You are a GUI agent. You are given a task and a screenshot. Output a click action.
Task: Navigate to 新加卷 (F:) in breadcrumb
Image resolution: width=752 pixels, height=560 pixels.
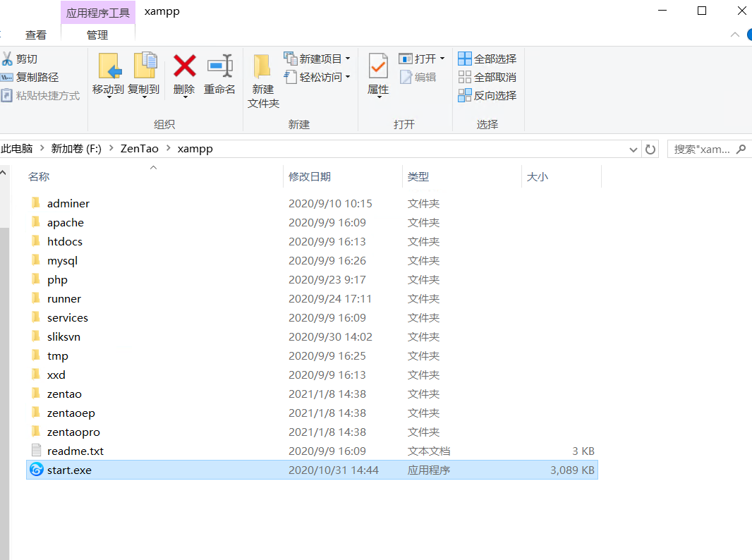click(x=76, y=149)
